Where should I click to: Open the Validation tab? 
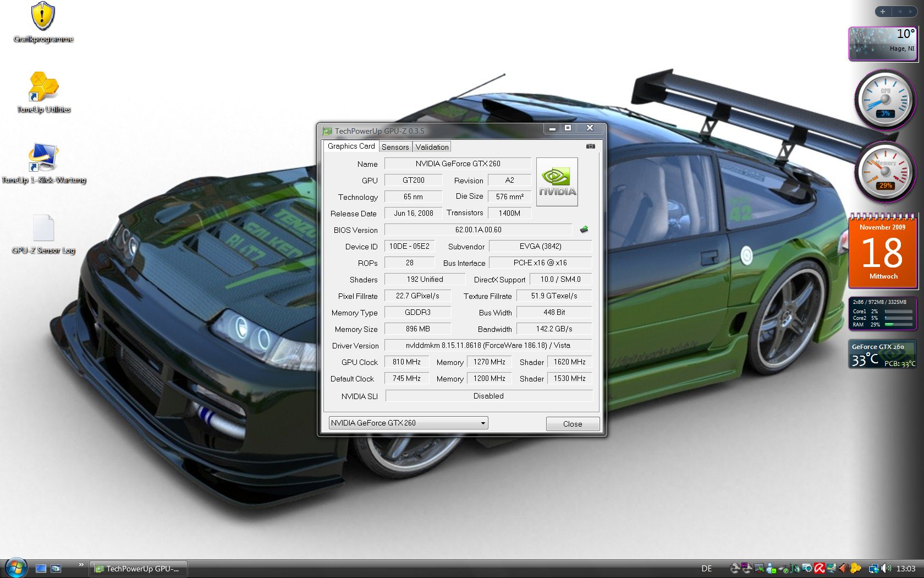click(432, 147)
